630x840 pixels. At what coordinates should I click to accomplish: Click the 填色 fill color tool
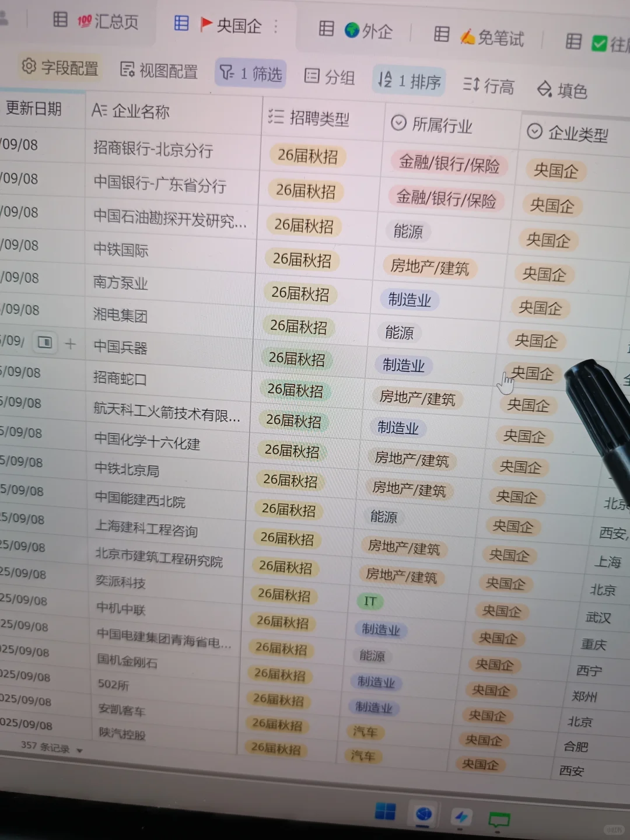(x=562, y=90)
